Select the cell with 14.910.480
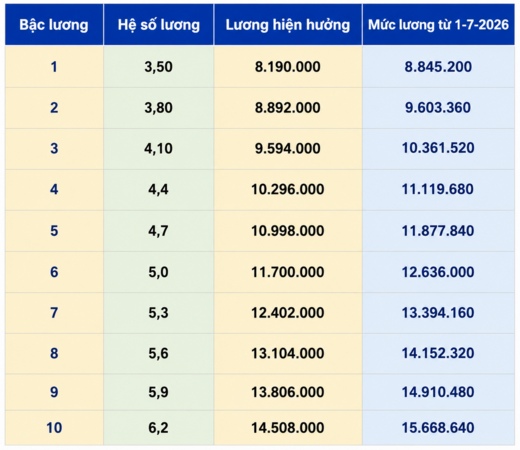This screenshot has width=520, height=450. pos(438,392)
